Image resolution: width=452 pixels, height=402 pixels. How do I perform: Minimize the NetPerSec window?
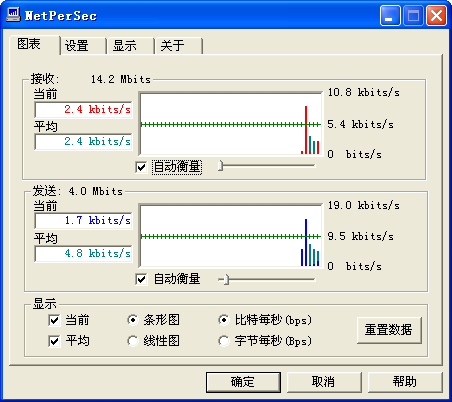[x=390, y=16]
